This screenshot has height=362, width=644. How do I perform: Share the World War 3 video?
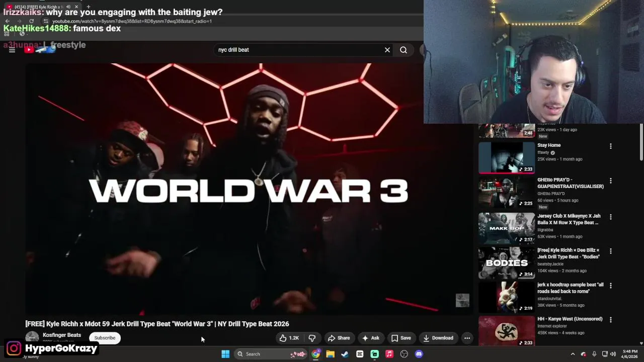339,338
